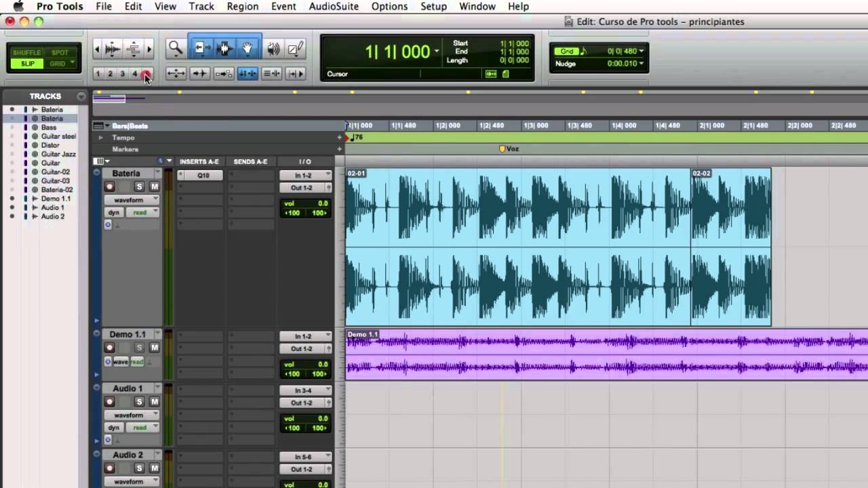Click Bateria dyn button

tap(114, 212)
